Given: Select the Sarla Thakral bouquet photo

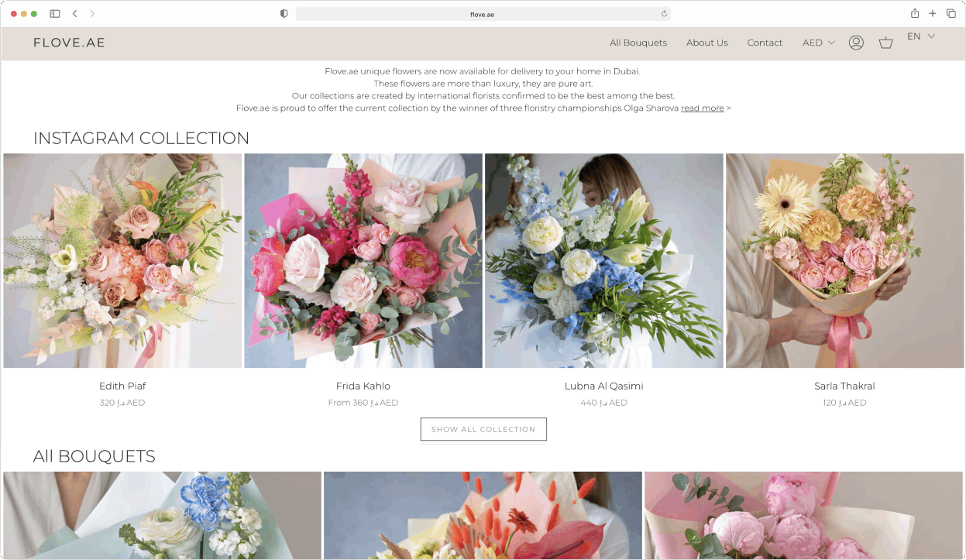Looking at the screenshot, I should [845, 260].
